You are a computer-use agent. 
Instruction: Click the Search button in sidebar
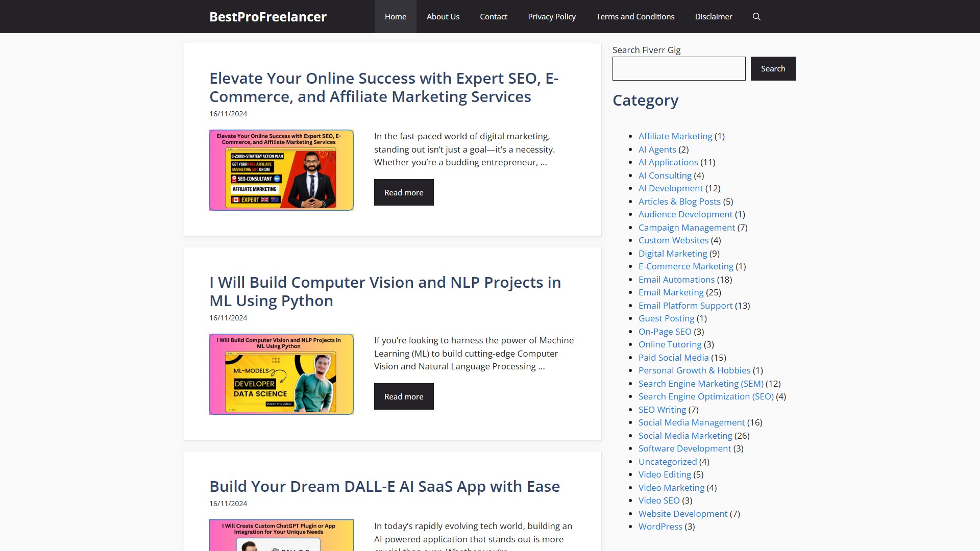tap(773, 68)
